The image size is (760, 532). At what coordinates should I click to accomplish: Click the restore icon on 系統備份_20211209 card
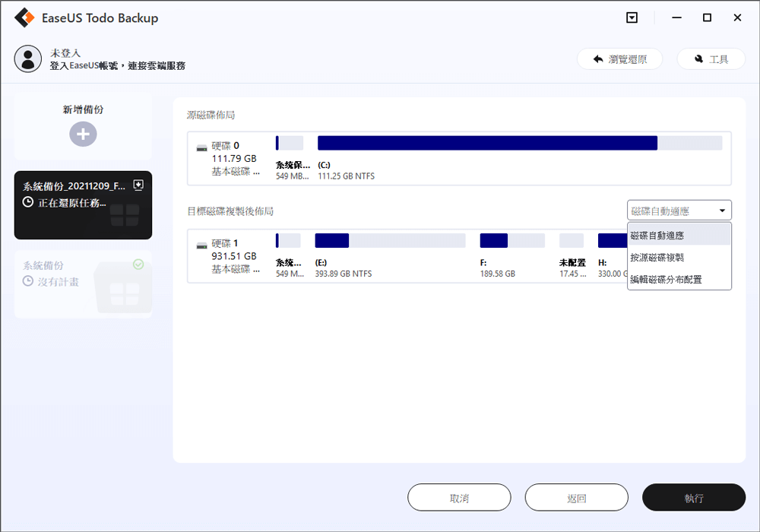[x=138, y=185]
